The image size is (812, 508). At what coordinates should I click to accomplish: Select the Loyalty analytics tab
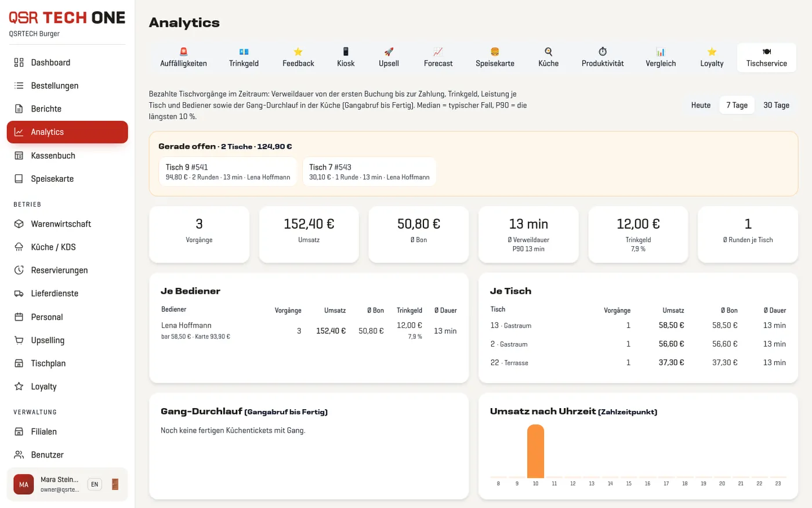pyautogui.click(x=712, y=57)
